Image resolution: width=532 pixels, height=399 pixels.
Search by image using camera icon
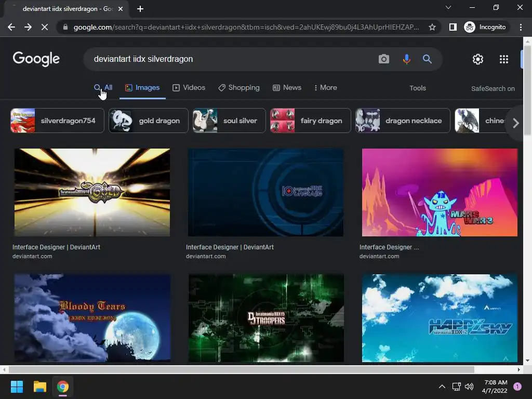pyautogui.click(x=384, y=59)
